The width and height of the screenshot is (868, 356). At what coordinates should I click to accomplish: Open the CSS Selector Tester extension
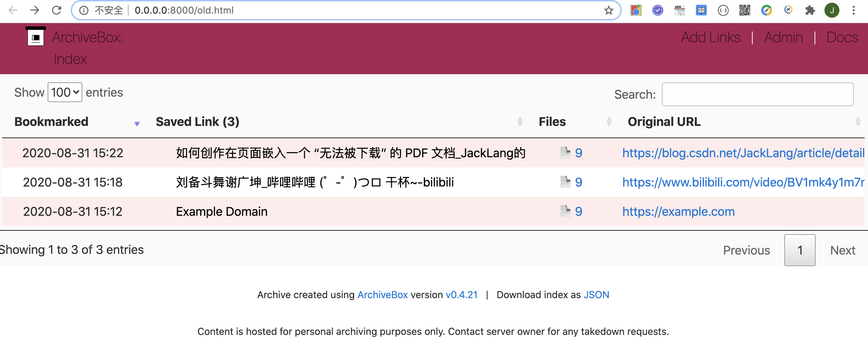point(680,10)
